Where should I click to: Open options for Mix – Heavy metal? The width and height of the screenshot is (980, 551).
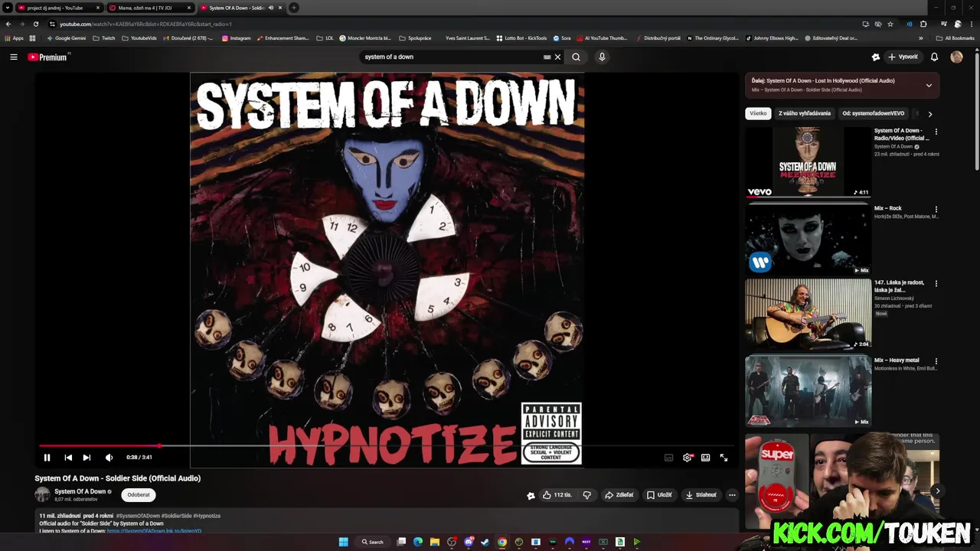click(x=936, y=361)
